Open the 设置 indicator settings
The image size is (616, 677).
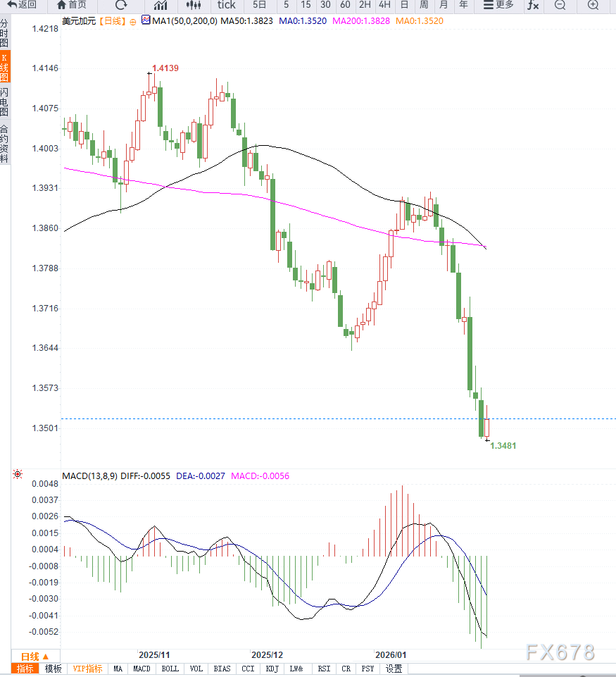point(394,669)
